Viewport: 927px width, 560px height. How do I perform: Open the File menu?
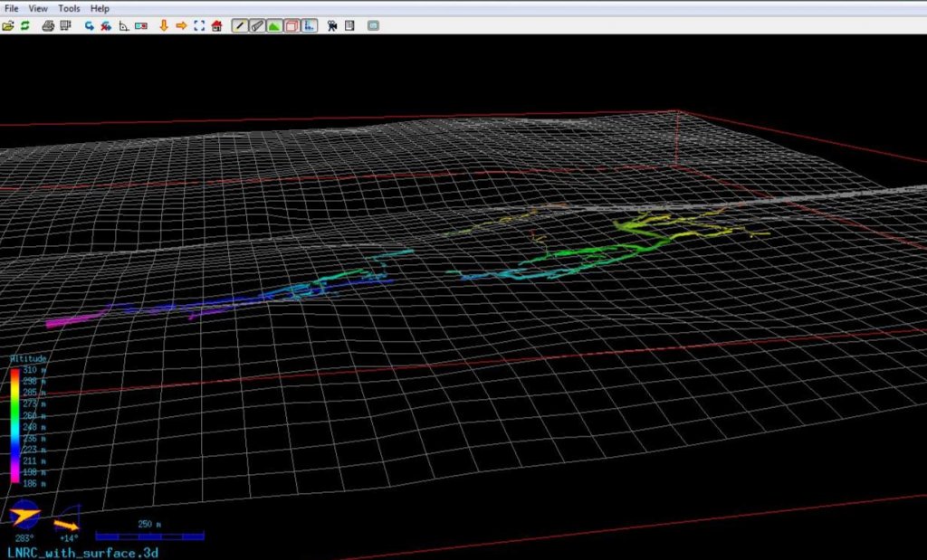tap(12, 8)
